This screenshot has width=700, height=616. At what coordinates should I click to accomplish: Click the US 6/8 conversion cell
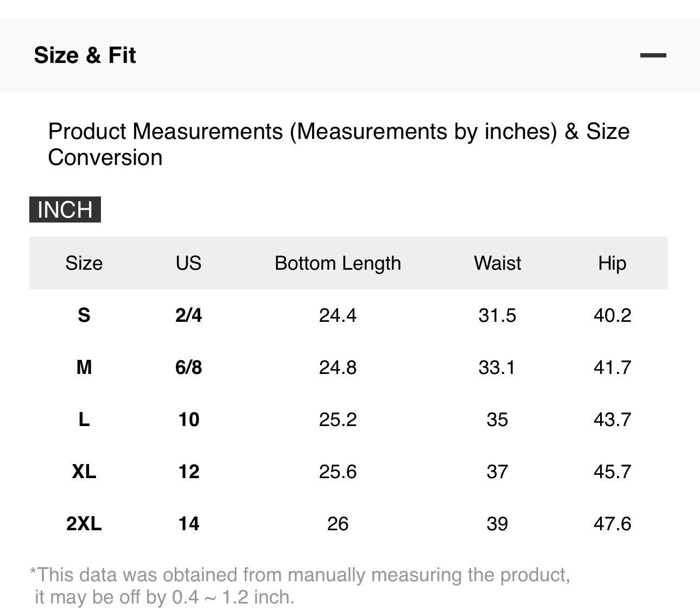(188, 367)
